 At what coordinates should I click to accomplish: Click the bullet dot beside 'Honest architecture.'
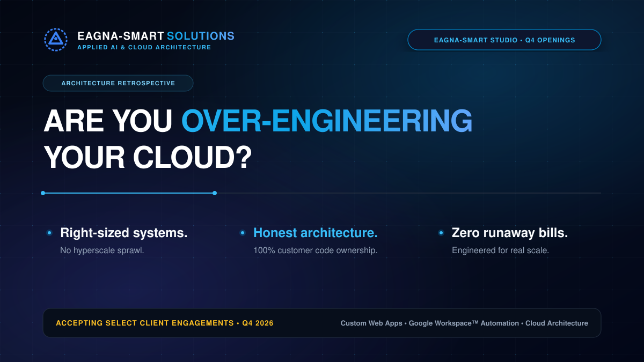[243, 233]
